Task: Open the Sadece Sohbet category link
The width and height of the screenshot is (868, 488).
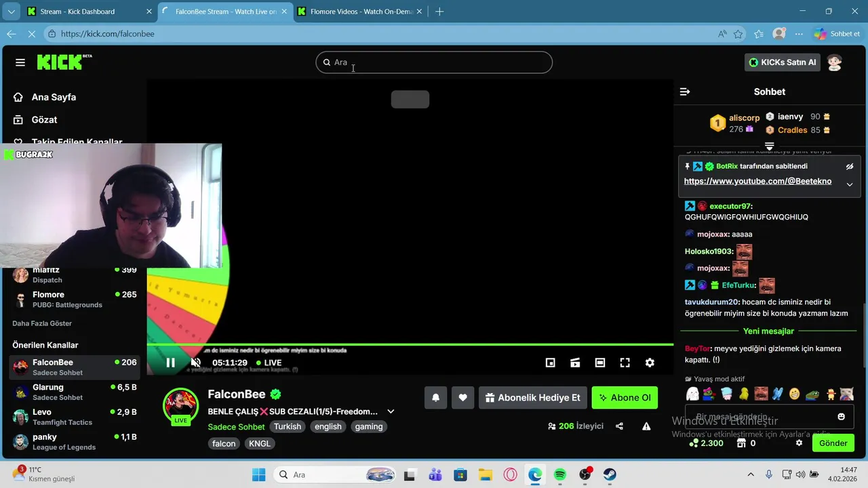Action: tap(236, 426)
